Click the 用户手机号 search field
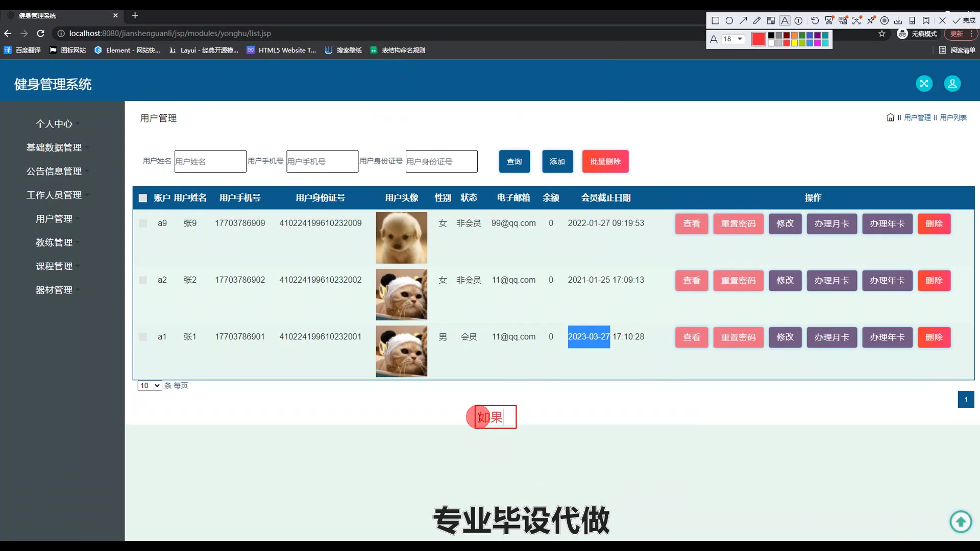The height and width of the screenshot is (551, 980). (322, 161)
